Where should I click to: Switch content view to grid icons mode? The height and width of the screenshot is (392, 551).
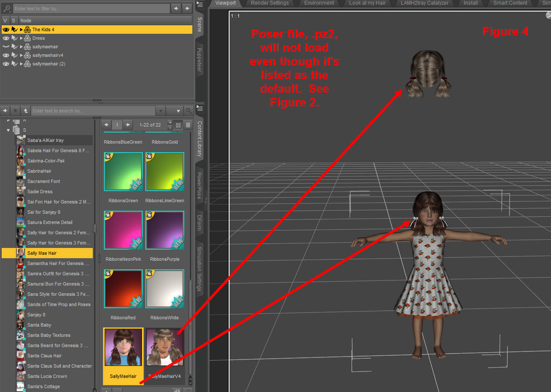coord(179,125)
